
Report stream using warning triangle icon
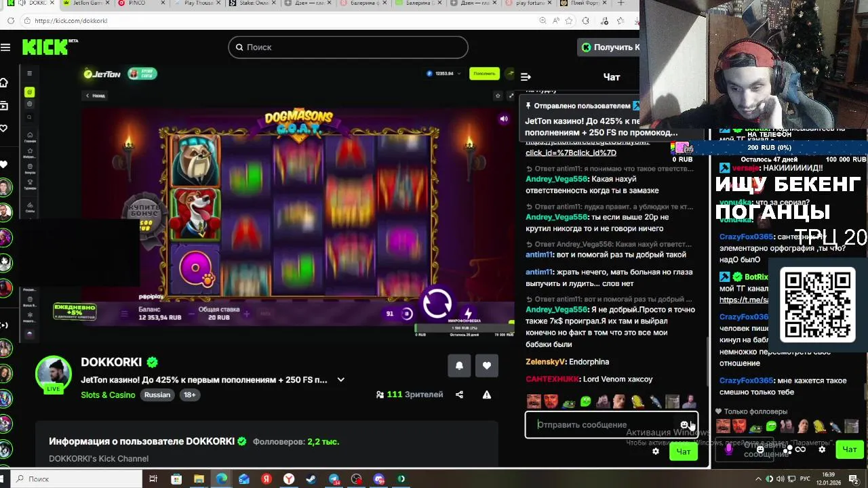[x=486, y=394]
